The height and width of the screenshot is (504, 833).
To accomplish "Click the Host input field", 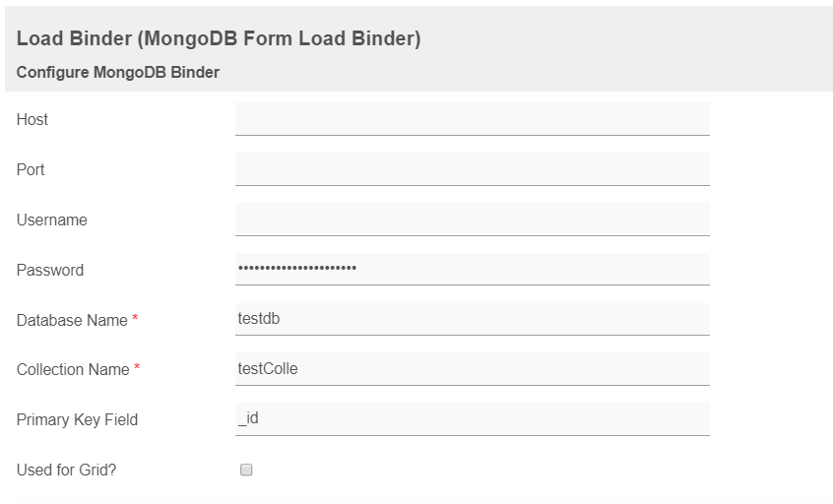I will pyautogui.click(x=472, y=119).
